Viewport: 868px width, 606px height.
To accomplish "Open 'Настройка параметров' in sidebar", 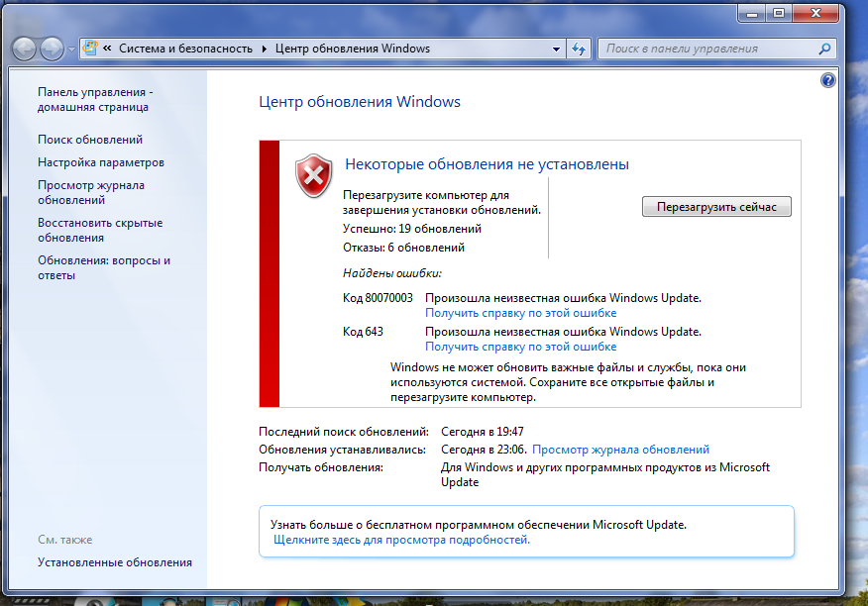I will 101,162.
